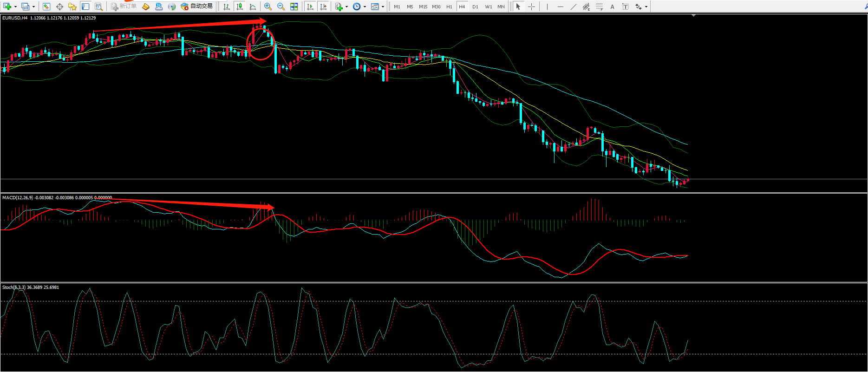The width and height of the screenshot is (868, 372).
Task: Switch to the D1 timeframe
Action: (x=475, y=7)
